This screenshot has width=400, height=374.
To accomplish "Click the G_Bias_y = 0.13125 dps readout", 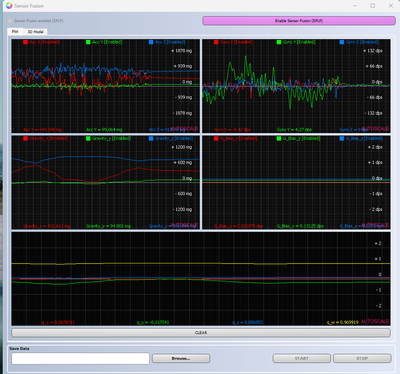I will click(x=300, y=226).
